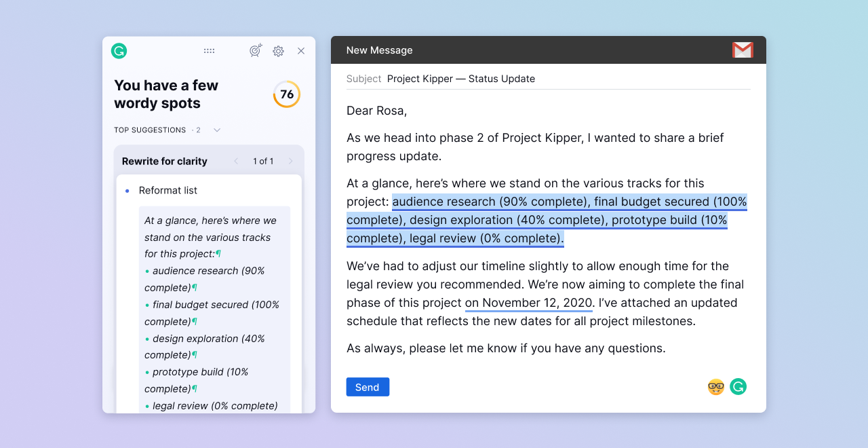Click the overall score 76 circle
The width and height of the screenshot is (868, 448).
[x=287, y=94]
